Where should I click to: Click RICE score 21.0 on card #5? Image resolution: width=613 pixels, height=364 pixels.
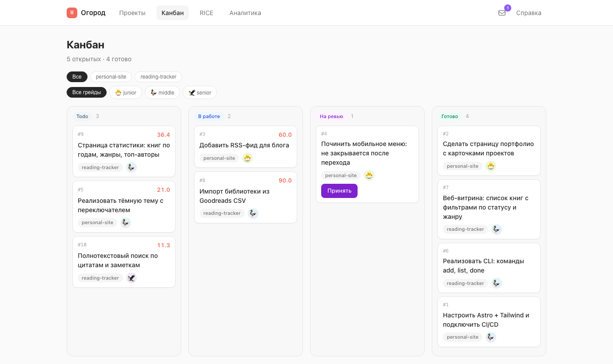pyautogui.click(x=163, y=190)
